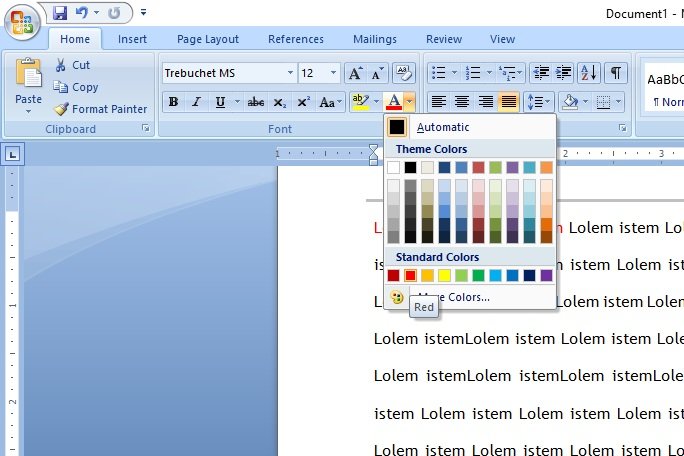This screenshot has height=456, width=684.
Task: Center the text
Action: (x=462, y=102)
